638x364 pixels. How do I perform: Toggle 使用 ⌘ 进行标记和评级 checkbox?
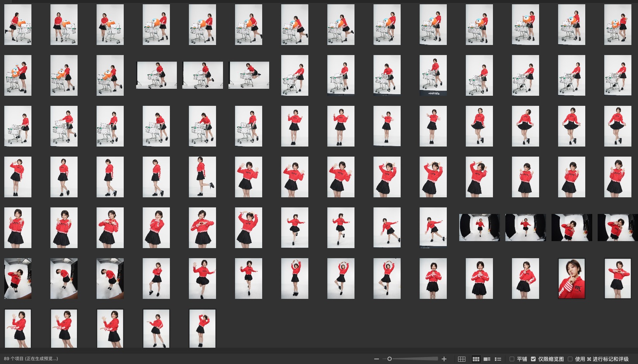tap(570, 359)
